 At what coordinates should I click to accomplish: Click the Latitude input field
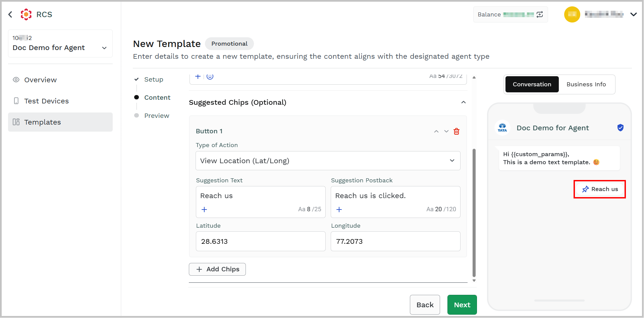(x=261, y=241)
